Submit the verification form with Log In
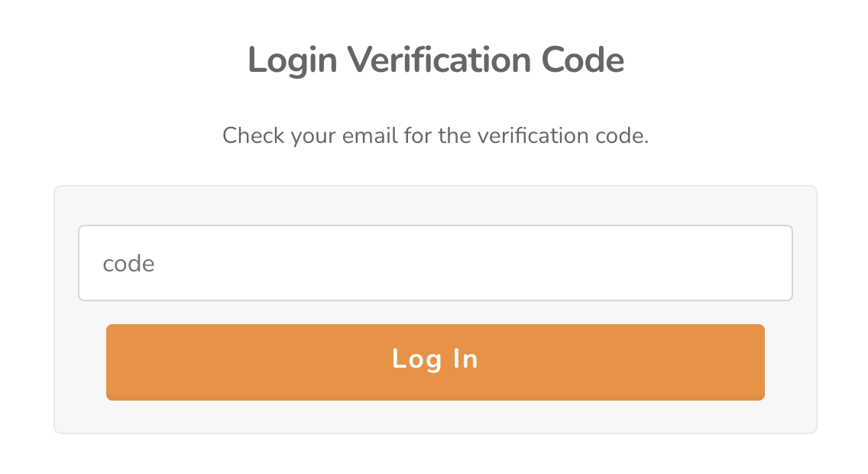This screenshot has width=868, height=474. [435, 362]
